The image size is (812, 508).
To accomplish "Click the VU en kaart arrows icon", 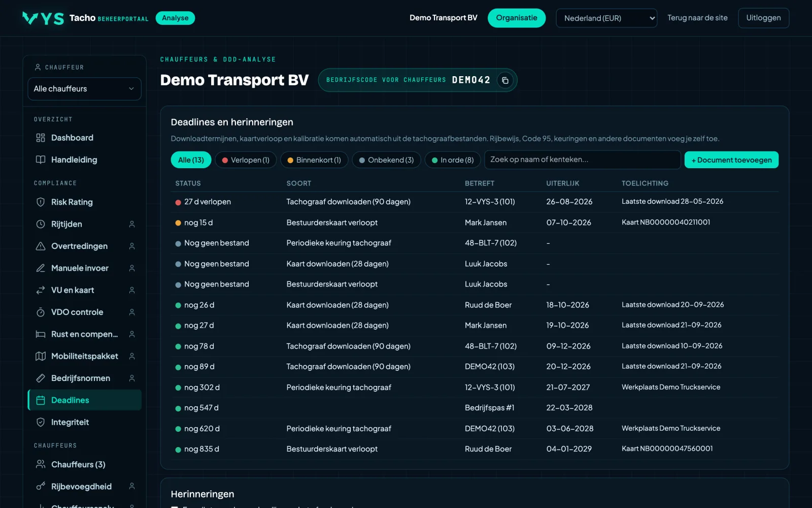I will 41,290.
